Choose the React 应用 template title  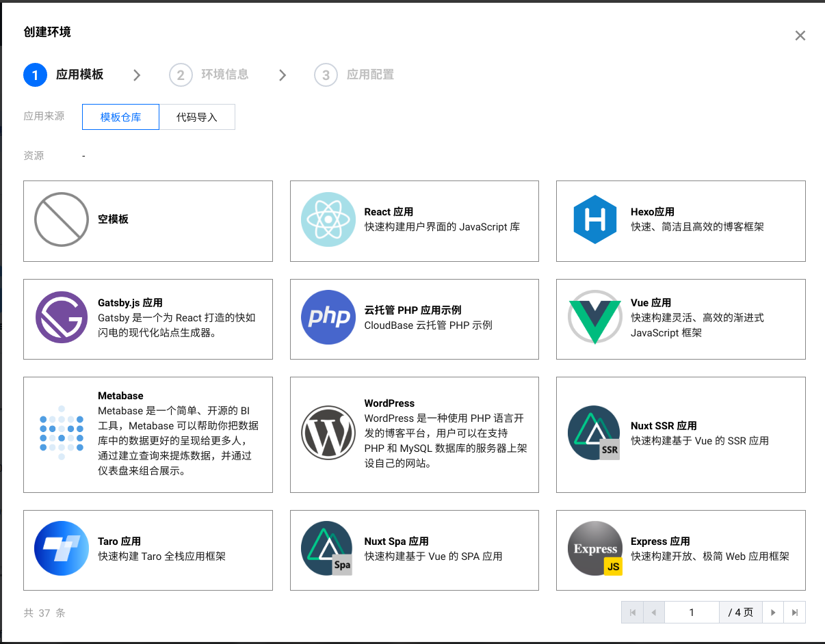pyautogui.click(x=389, y=212)
